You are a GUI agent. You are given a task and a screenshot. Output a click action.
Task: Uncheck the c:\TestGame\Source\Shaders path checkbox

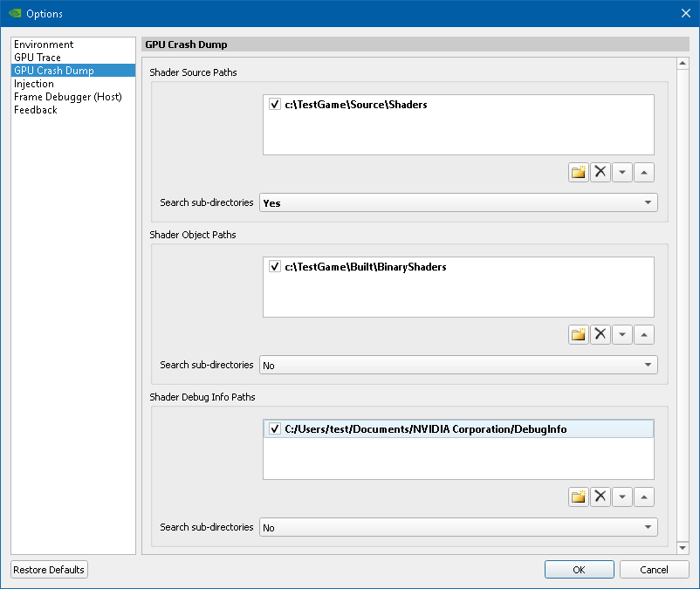pyautogui.click(x=275, y=105)
